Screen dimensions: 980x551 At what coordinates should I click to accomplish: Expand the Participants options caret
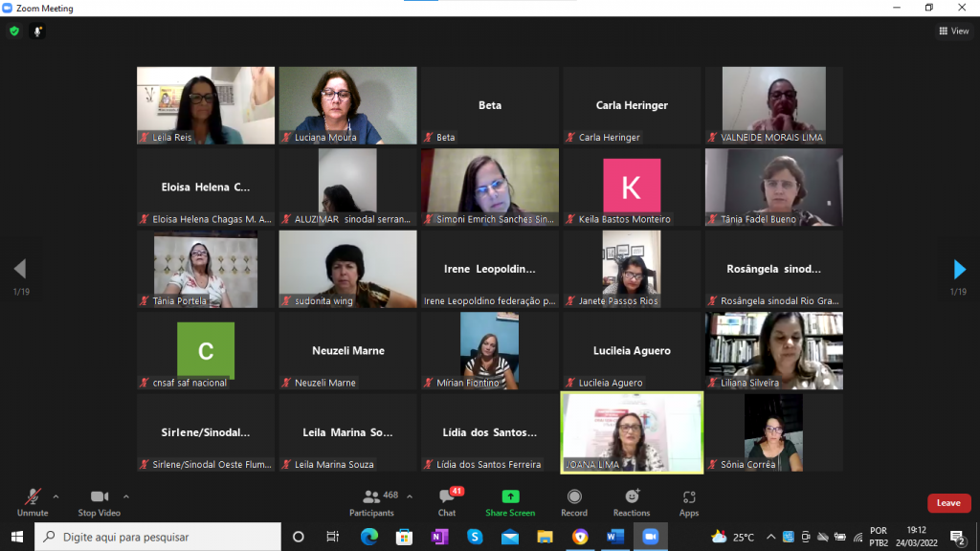(410, 496)
